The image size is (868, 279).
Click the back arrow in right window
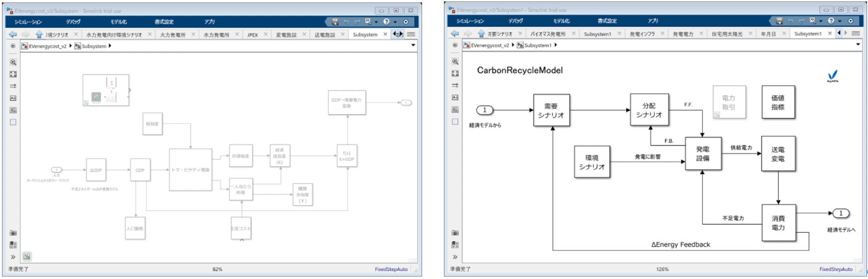(455, 33)
